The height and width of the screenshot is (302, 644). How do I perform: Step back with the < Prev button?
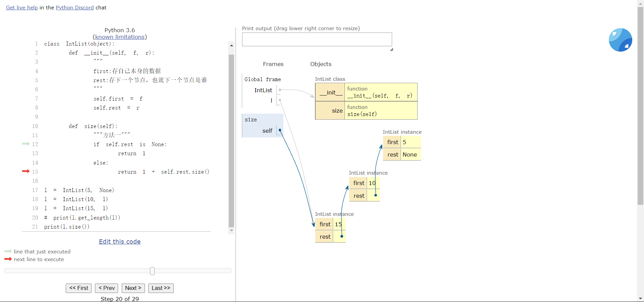tap(106, 288)
